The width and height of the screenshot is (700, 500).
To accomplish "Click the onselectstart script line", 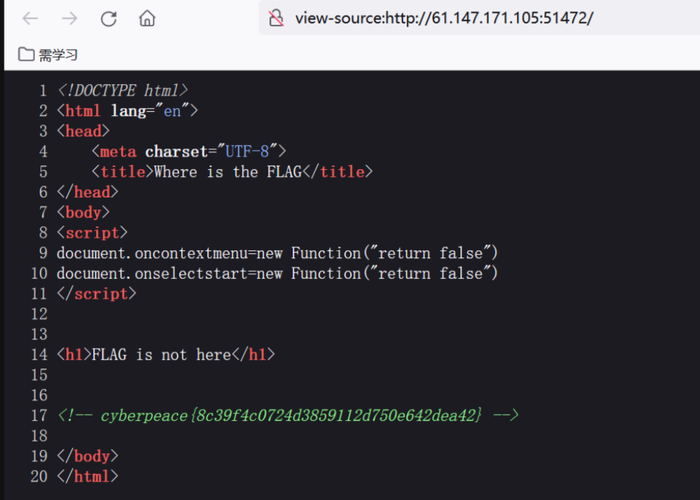I will [x=277, y=273].
